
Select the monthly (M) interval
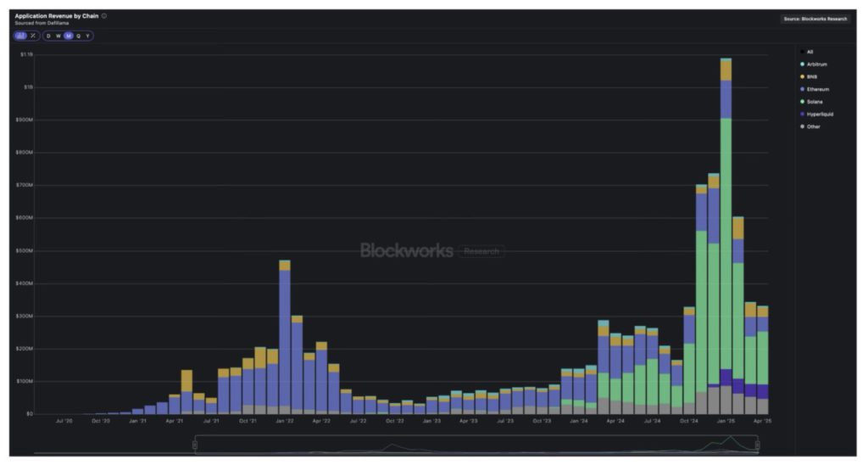pyautogui.click(x=69, y=36)
